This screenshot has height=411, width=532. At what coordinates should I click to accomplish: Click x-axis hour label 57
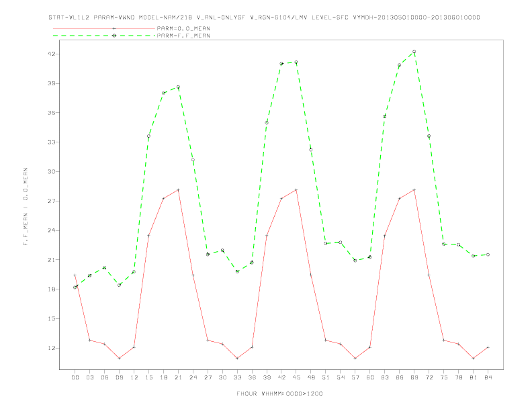(x=355, y=377)
